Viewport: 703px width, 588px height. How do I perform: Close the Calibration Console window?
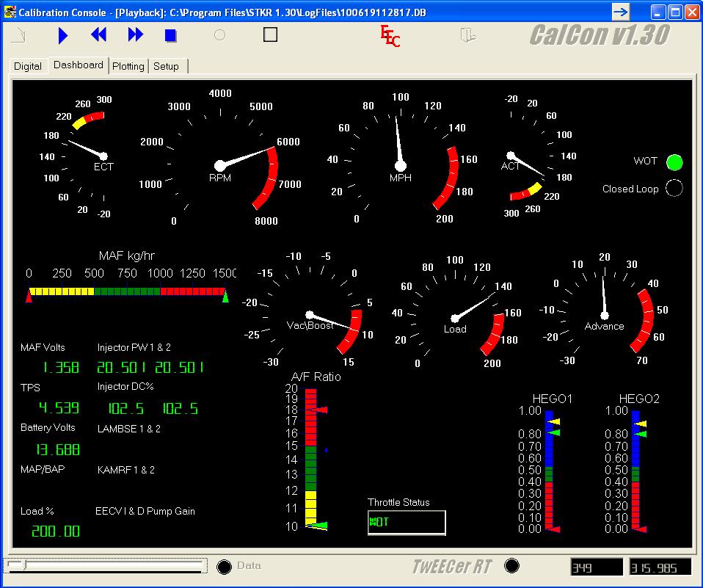point(692,12)
